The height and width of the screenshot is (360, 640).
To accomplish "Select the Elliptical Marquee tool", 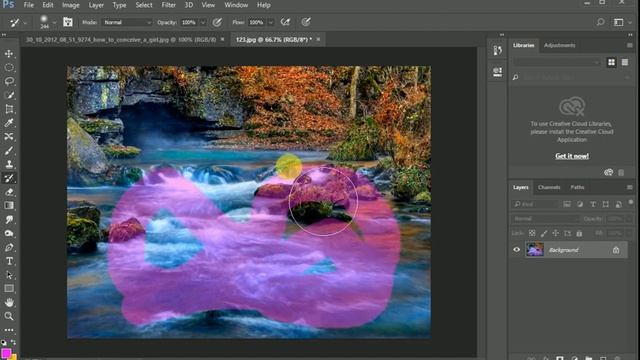I will (x=9, y=67).
